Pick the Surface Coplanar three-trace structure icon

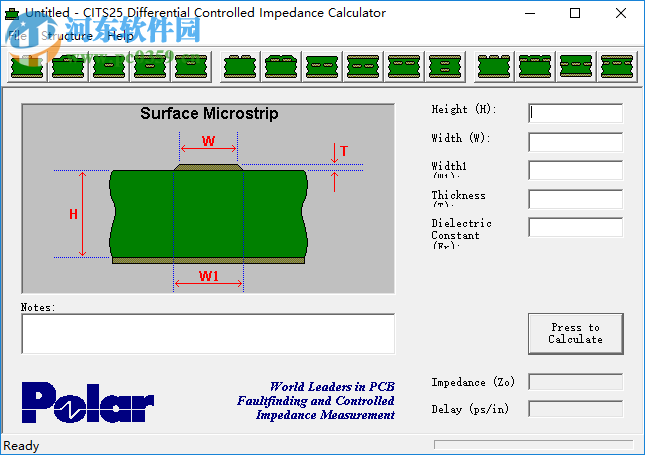tap(494, 67)
